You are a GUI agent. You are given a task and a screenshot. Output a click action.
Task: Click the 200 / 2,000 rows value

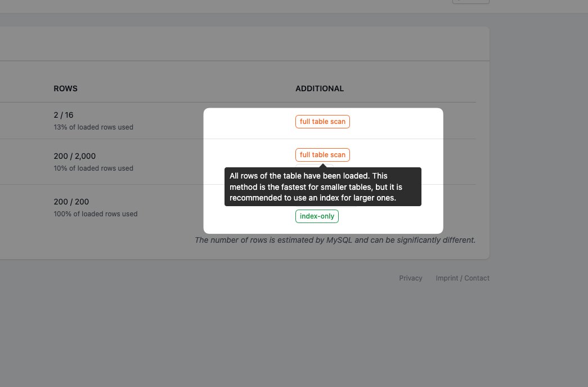point(75,156)
